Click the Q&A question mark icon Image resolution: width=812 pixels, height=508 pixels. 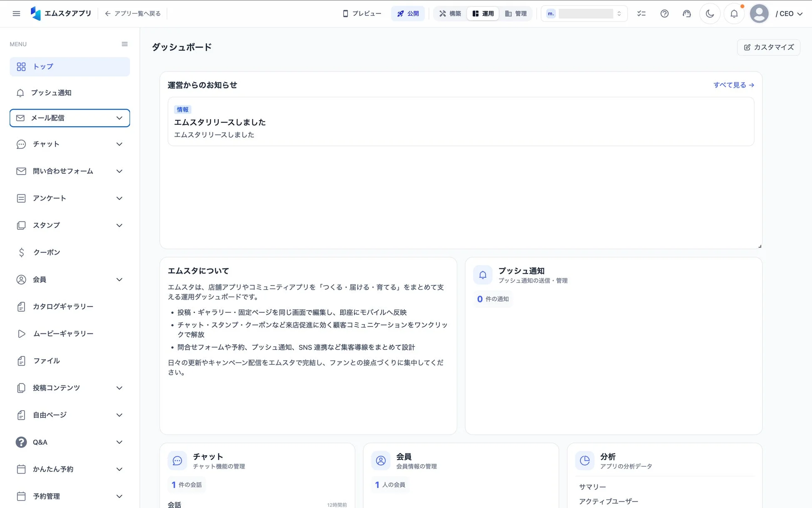21,442
